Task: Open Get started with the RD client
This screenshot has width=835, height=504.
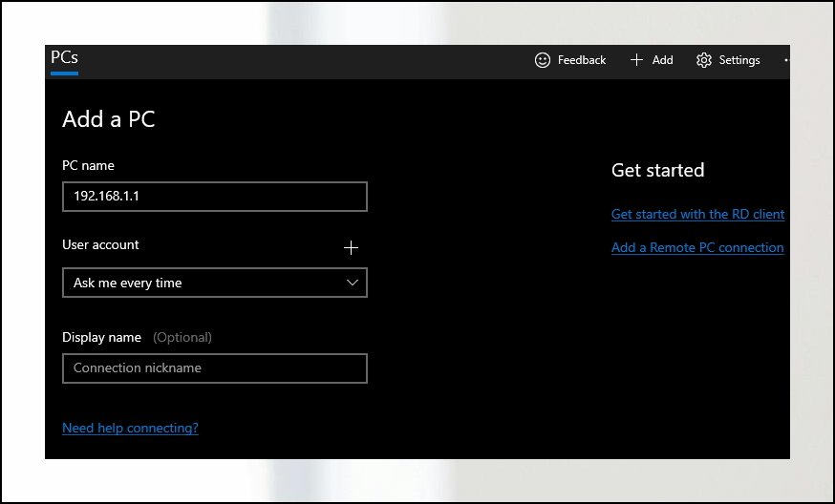Action: click(697, 214)
